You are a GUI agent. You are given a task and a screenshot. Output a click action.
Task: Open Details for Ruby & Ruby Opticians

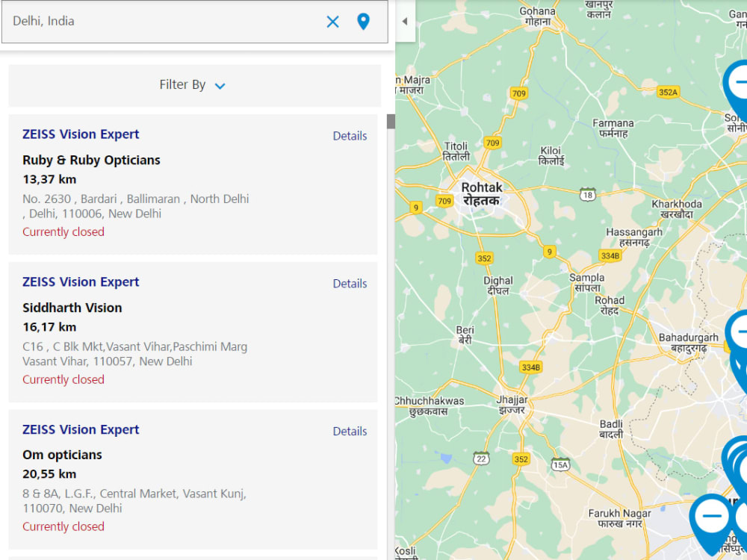click(350, 136)
